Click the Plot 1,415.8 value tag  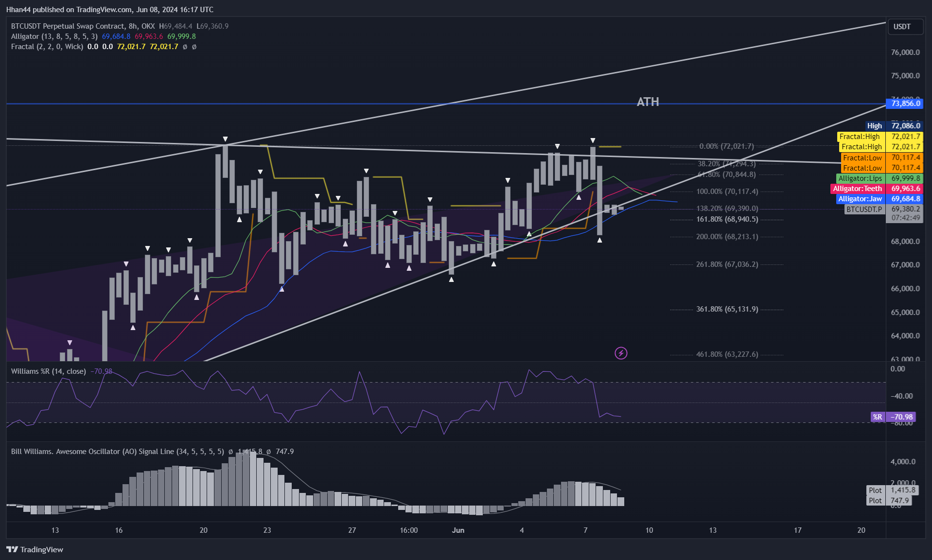(892, 490)
